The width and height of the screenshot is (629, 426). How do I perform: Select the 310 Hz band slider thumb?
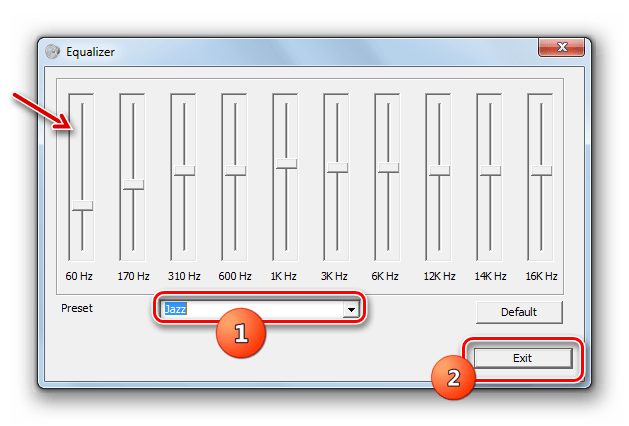[183, 170]
